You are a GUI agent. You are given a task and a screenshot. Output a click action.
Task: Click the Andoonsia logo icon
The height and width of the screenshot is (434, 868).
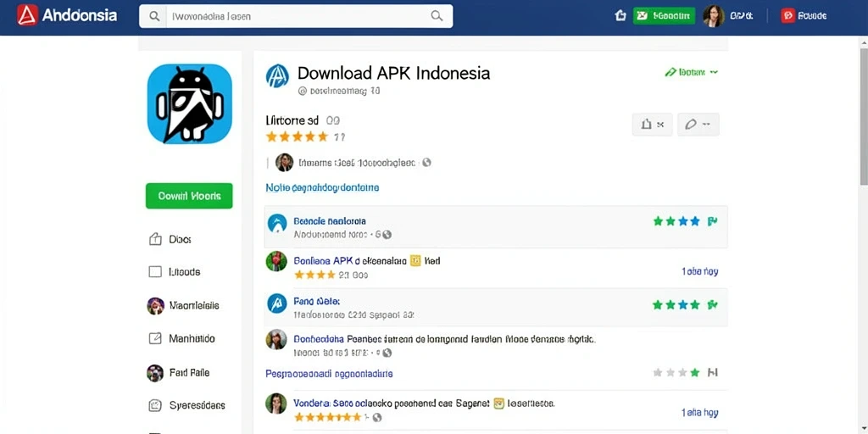point(27,15)
